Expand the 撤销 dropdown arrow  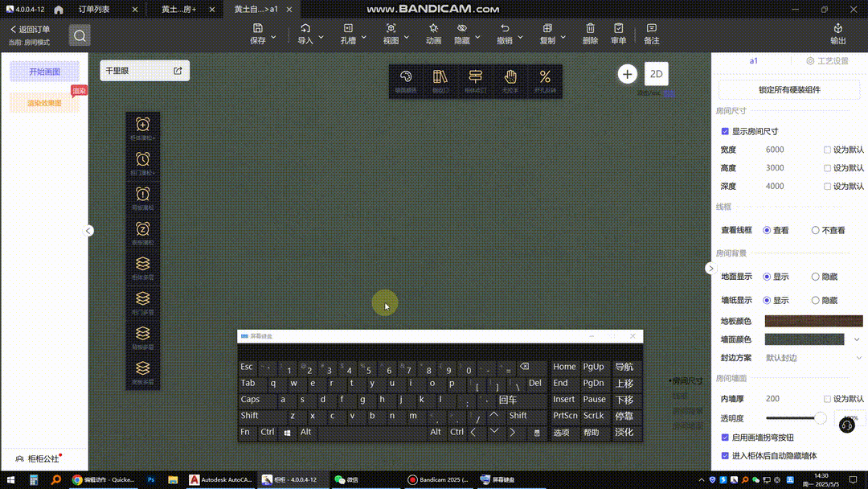pyautogui.click(x=520, y=38)
